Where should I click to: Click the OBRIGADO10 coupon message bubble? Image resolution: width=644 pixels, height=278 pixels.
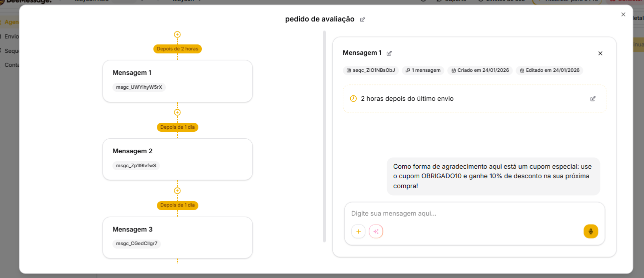coord(493,176)
